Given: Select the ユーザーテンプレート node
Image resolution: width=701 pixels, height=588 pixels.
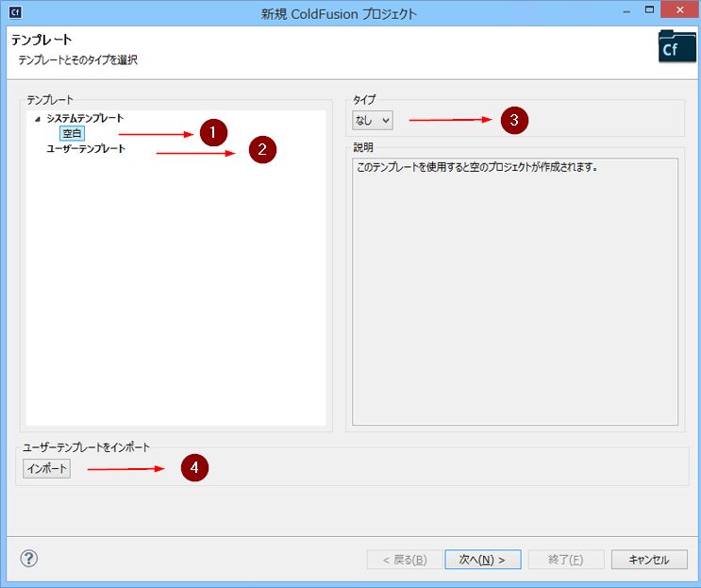Looking at the screenshot, I should [x=86, y=149].
